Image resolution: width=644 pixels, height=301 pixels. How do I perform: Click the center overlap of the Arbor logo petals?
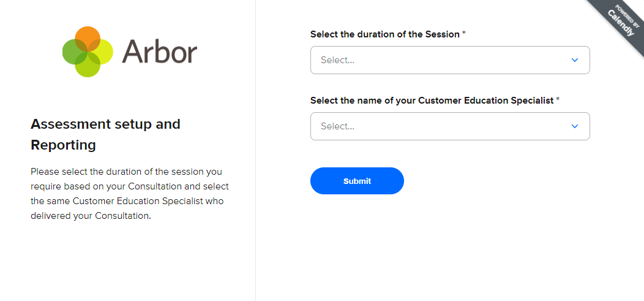coord(88,52)
